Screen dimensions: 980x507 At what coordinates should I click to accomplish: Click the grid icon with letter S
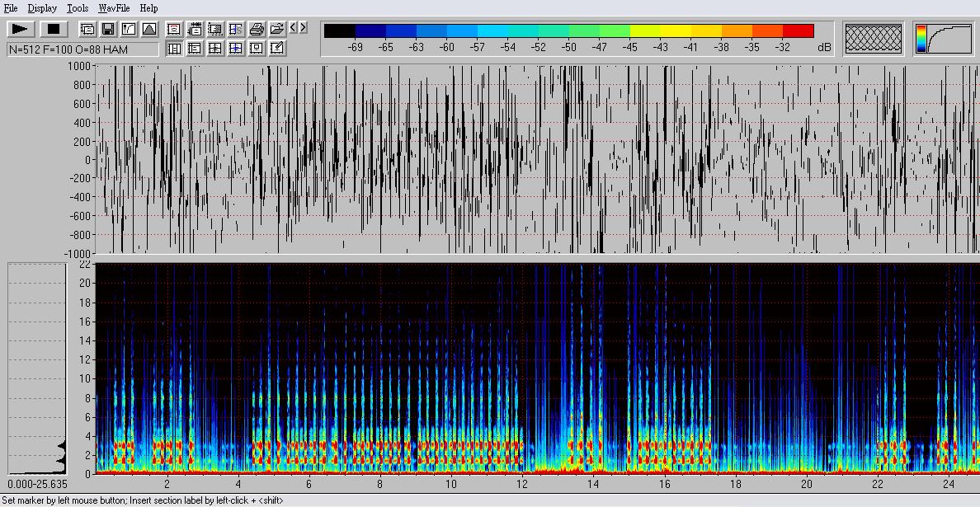point(236,29)
